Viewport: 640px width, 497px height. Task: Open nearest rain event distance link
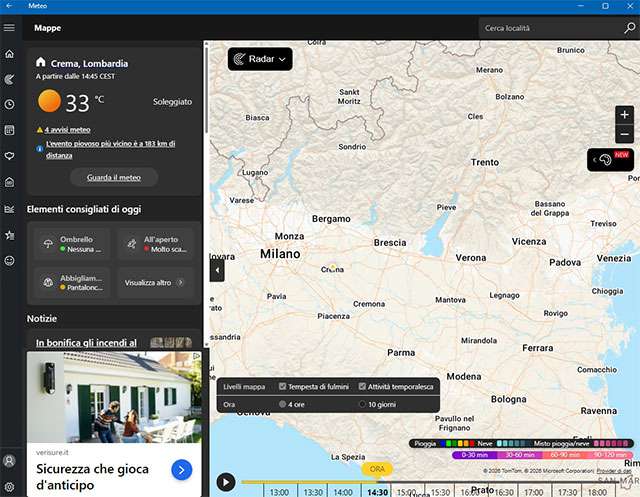pos(110,149)
